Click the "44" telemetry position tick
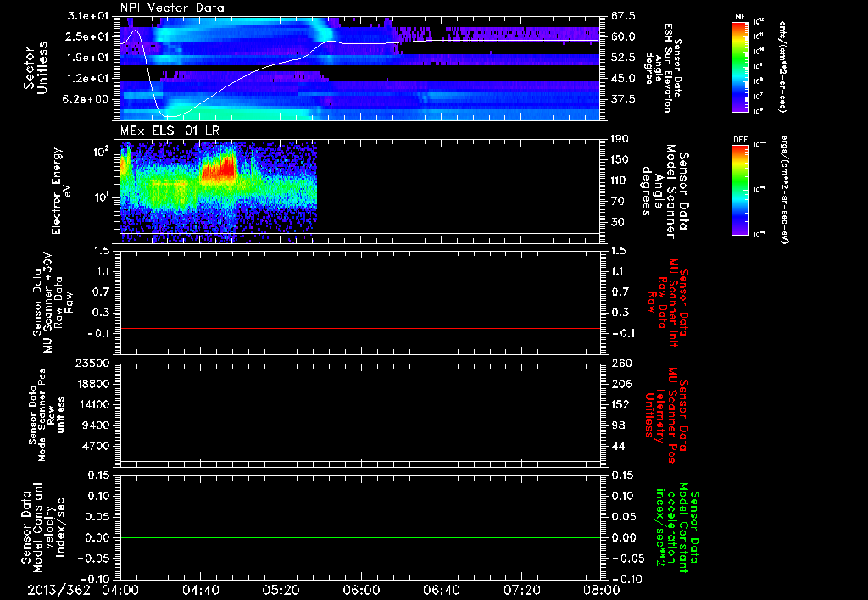Screen dimensions: 868x600 coord(618,446)
